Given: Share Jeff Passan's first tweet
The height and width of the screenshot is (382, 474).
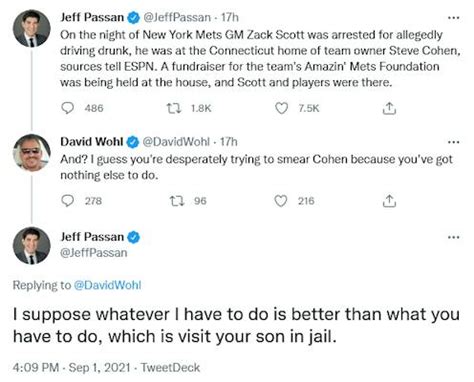Looking at the screenshot, I should 389,108.
